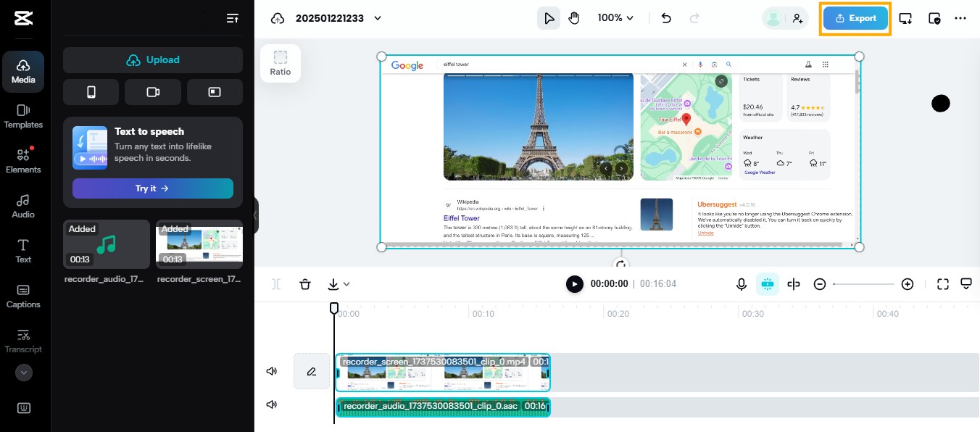Image resolution: width=980 pixels, height=432 pixels.
Task: Click the 00:30 mark on timeline ruler
Action: pyautogui.click(x=753, y=314)
